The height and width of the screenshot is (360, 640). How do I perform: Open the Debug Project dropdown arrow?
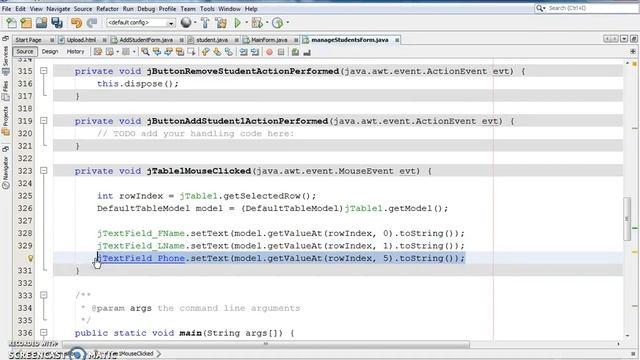(x=267, y=23)
